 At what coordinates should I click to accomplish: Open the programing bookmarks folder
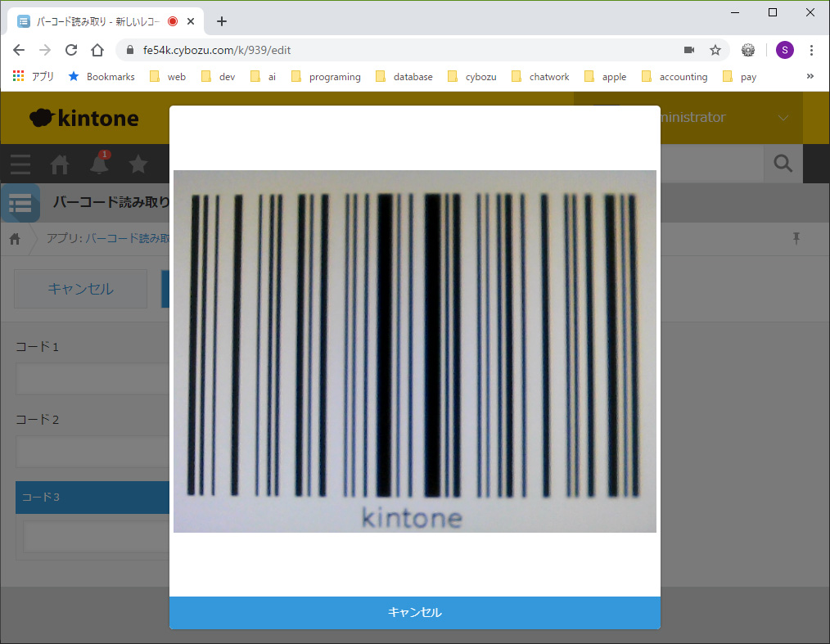[326, 77]
